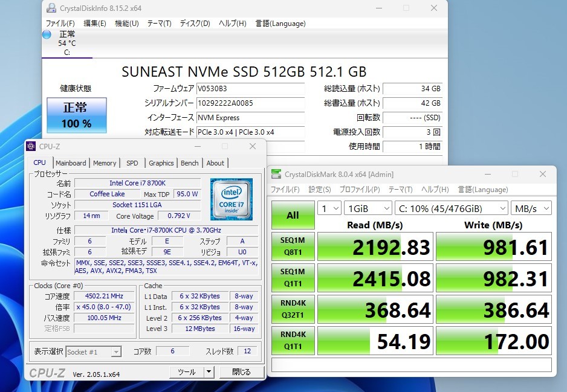Click the RND4K Q32T1 read result 368.64
Screen dimensions: 567x392
tap(375, 309)
